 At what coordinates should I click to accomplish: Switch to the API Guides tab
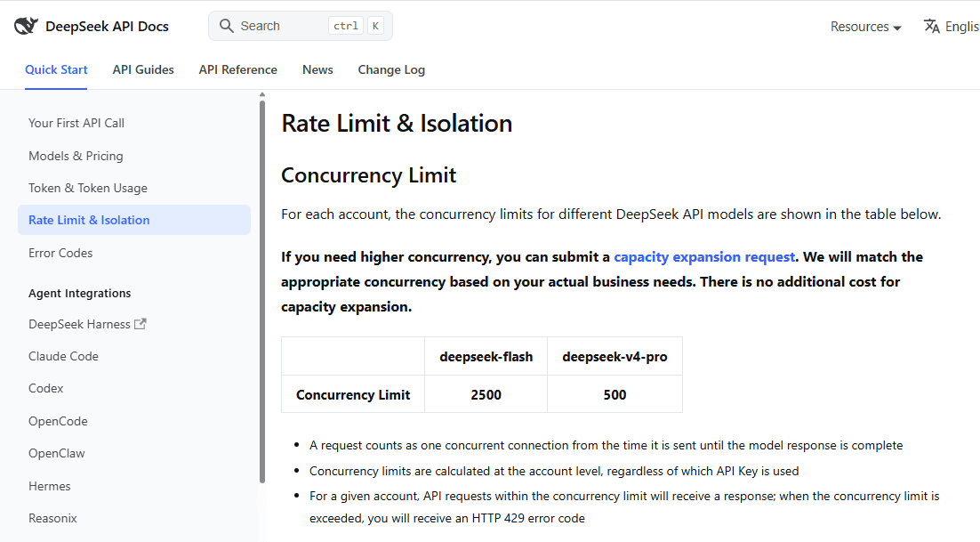[x=143, y=69]
